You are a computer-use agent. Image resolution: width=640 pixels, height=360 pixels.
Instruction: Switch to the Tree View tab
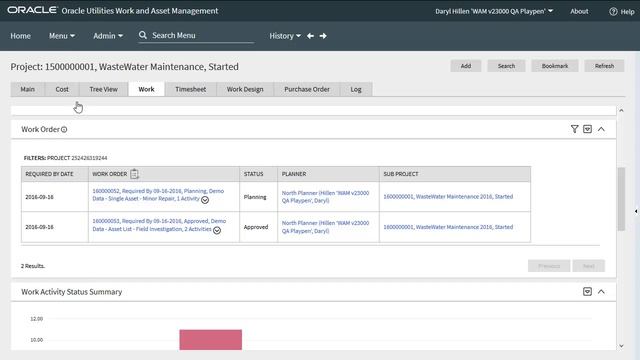point(104,89)
